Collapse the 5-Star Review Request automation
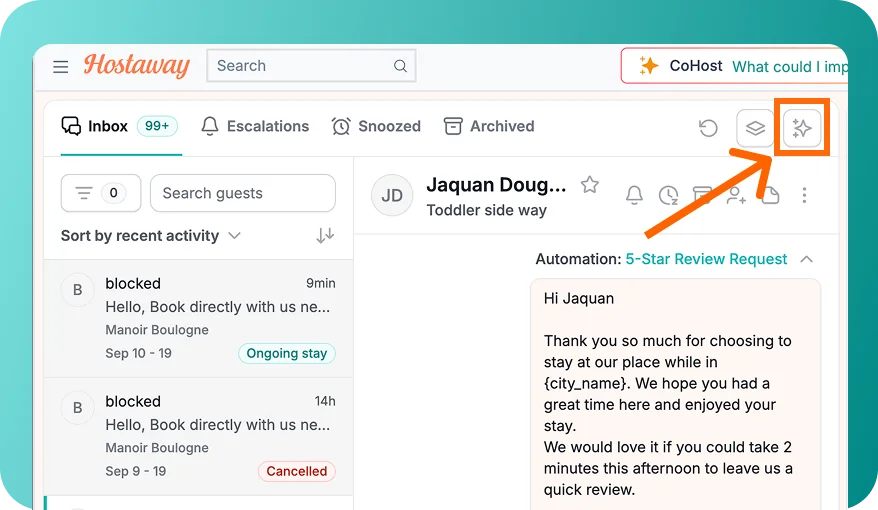 coord(806,259)
